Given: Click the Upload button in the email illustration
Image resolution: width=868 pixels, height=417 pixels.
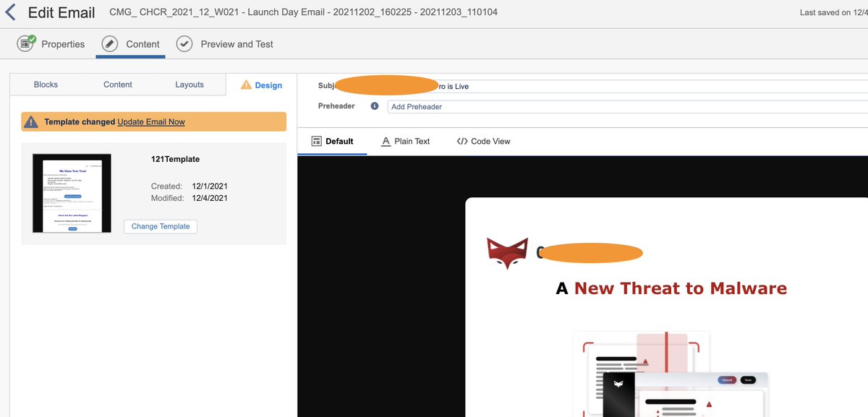Looking at the screenshot, I should coord(727,380).
